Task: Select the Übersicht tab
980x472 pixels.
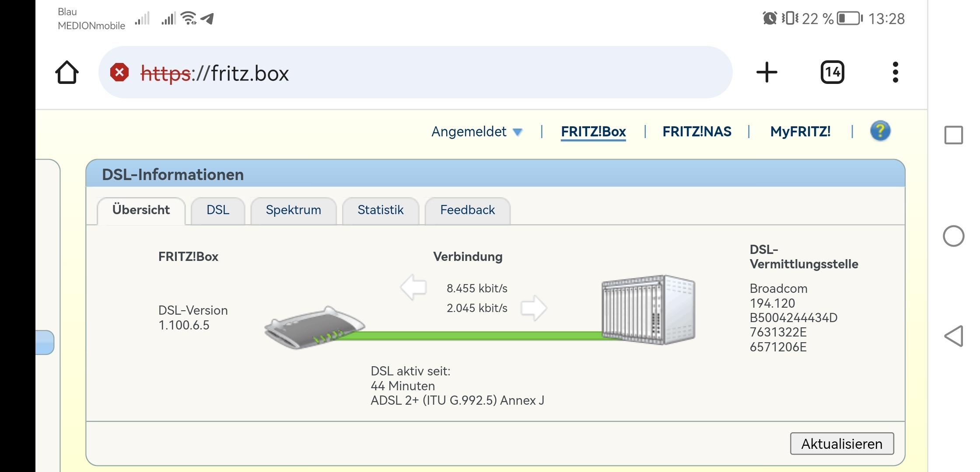Action: [x=141, y=210]
